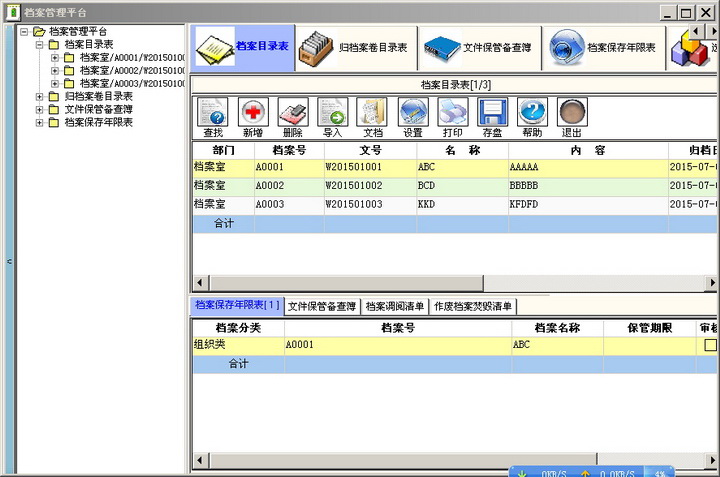Open the 档案保存年限表[1] bottom tab

(237, 305)
